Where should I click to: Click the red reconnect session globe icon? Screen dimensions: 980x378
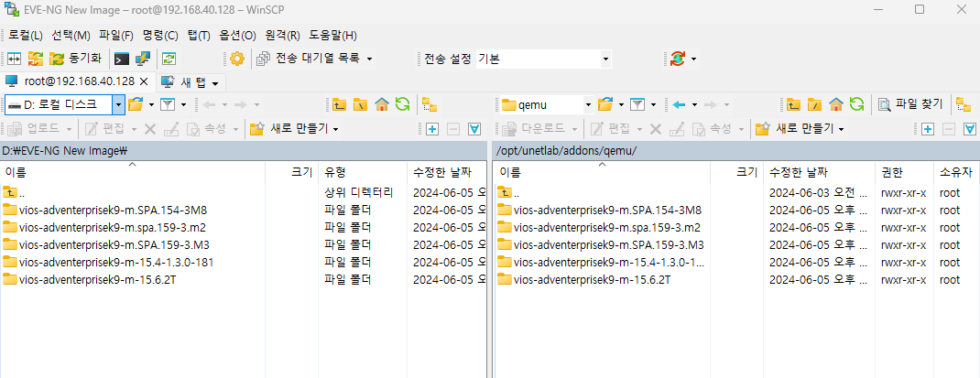[677, 59]
